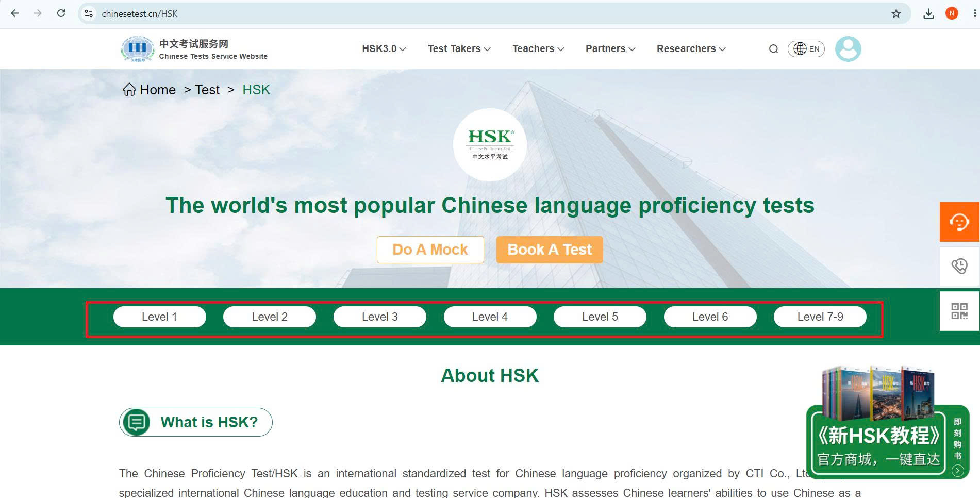Expand HSK3.0 dropdown menu

384,49
